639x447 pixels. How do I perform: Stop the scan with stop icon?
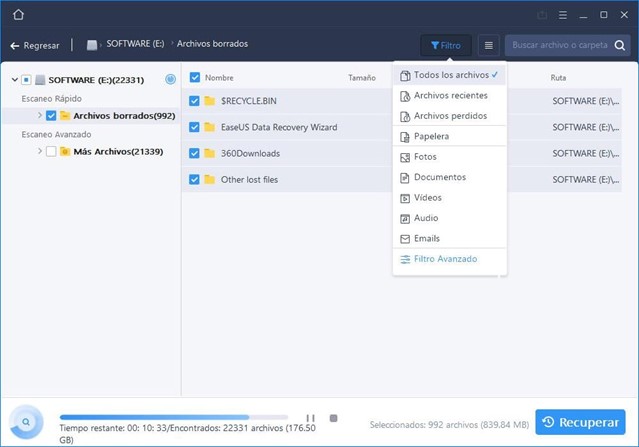coord(333,418)
